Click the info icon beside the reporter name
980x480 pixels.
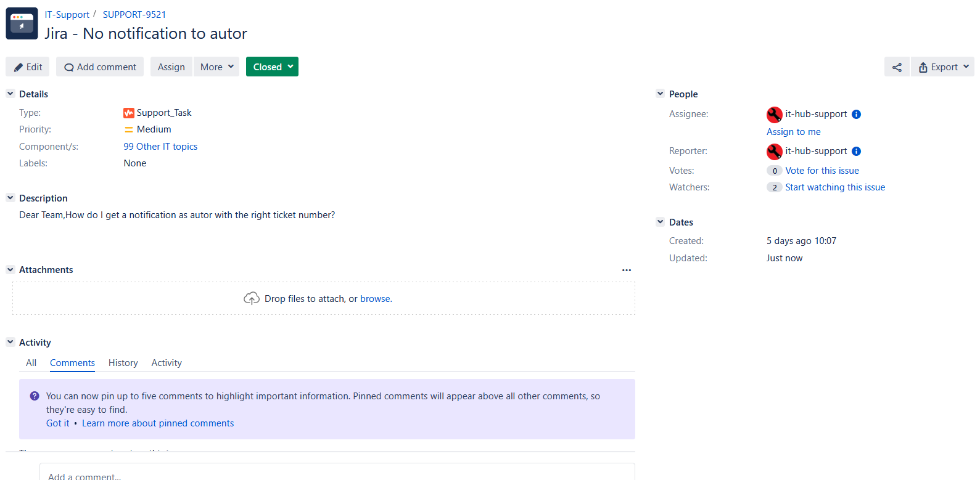pyautogui.click(x=856, y=151)
